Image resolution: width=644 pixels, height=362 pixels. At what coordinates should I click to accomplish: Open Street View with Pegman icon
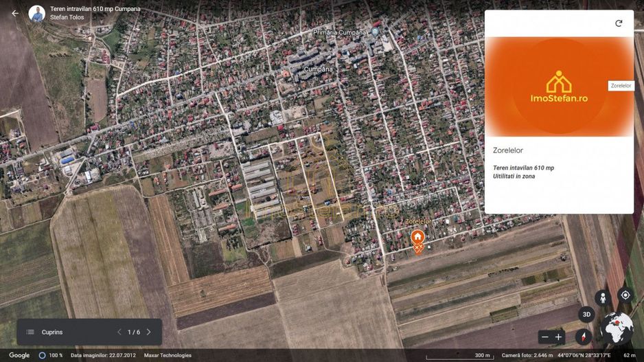pyautogui.click(x=603, y=297)
